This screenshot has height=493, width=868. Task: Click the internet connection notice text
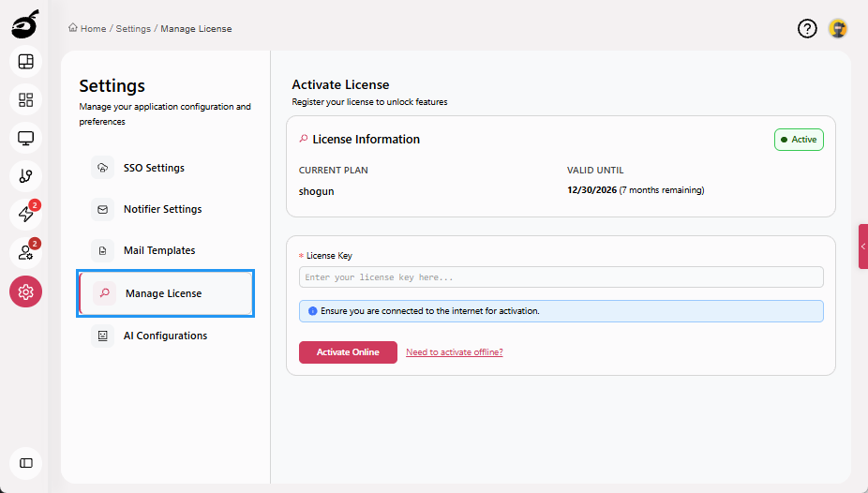click(430, 311)
